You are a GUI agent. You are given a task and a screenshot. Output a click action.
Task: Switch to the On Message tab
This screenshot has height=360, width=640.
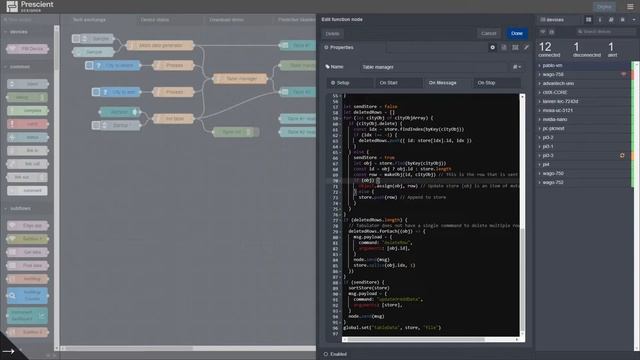tap(448, 83)
